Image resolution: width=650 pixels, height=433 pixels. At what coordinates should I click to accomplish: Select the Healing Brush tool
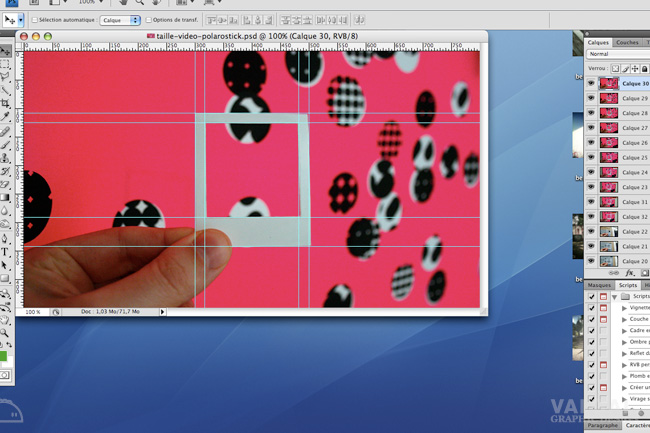(5, 132)
